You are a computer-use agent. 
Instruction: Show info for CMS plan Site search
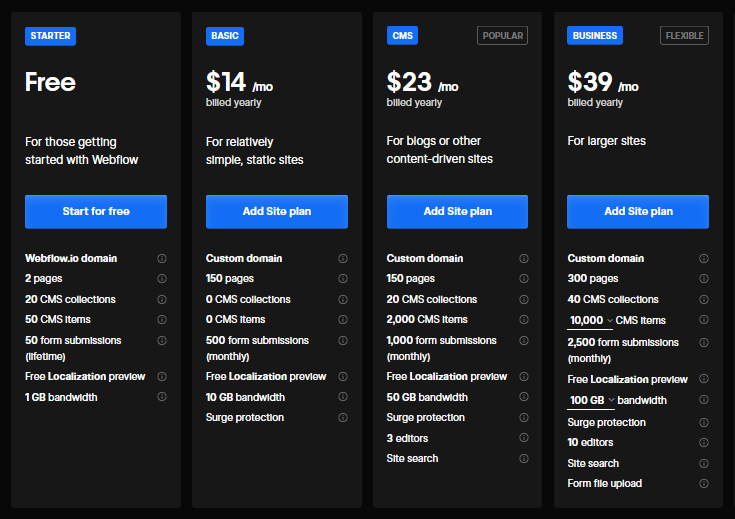coord(524,458)
